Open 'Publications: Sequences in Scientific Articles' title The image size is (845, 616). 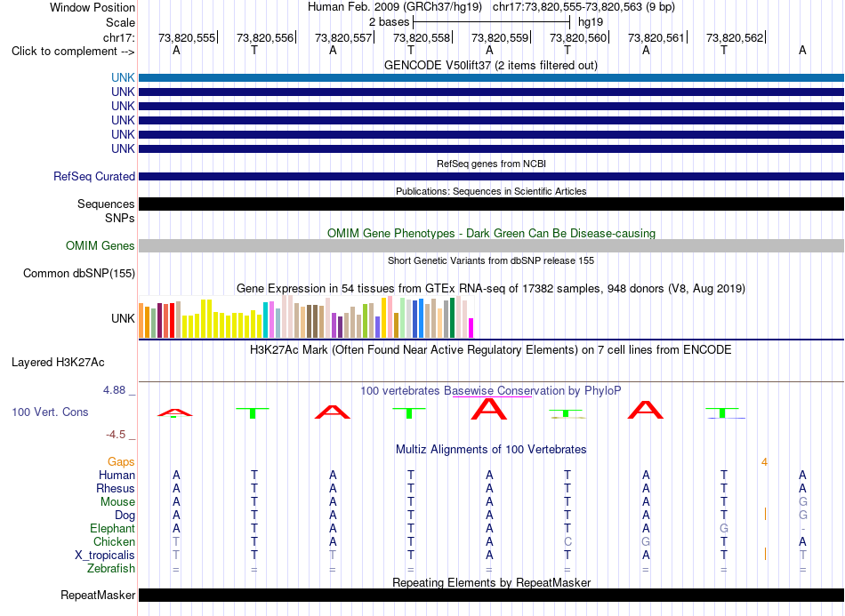tap(491, 191)
